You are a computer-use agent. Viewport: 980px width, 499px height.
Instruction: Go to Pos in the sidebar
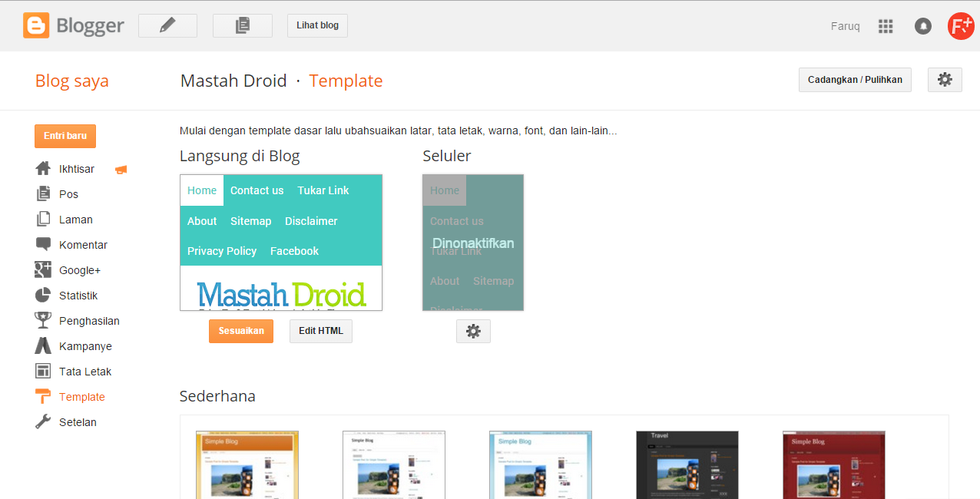pyautogui.click(x=68, y=194)
